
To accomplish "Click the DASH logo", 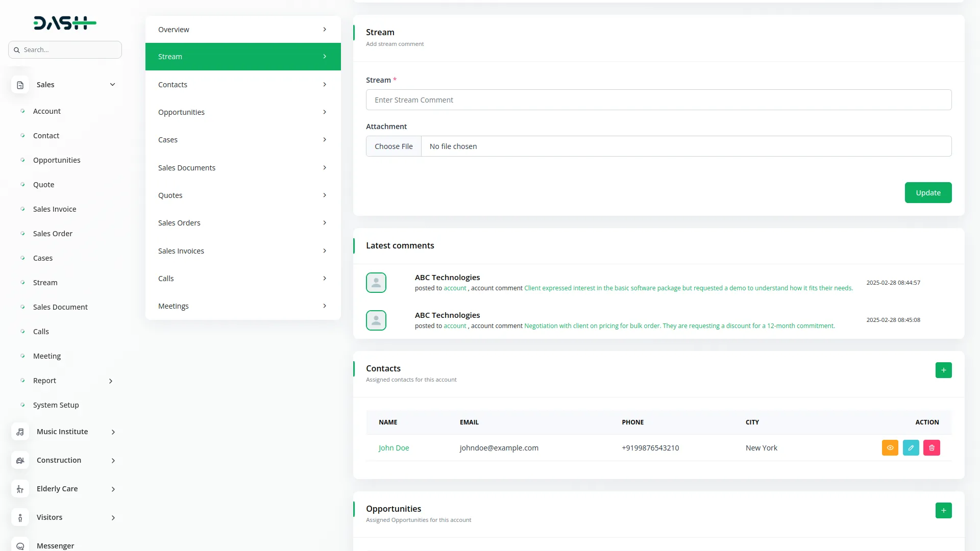I will tap(65, 23).
